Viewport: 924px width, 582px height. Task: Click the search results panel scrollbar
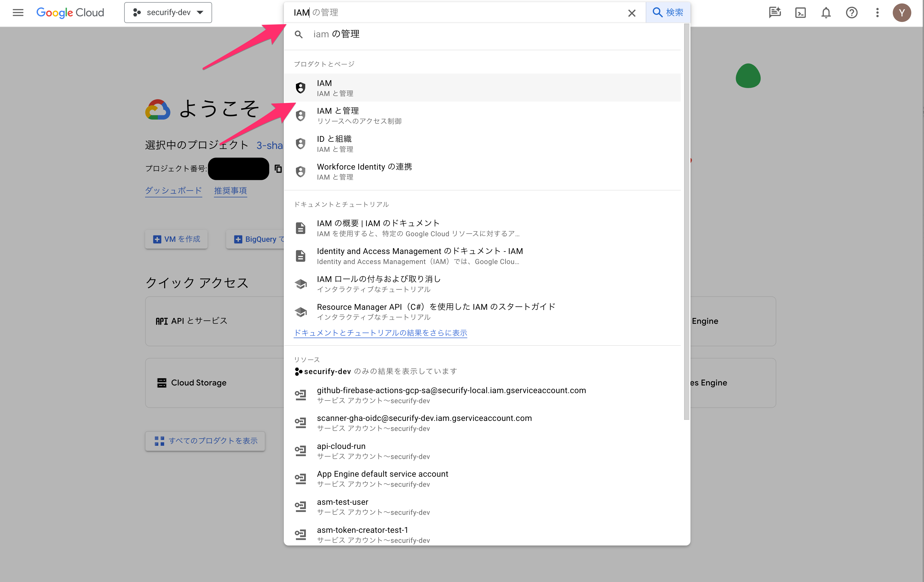pos(687,222)
